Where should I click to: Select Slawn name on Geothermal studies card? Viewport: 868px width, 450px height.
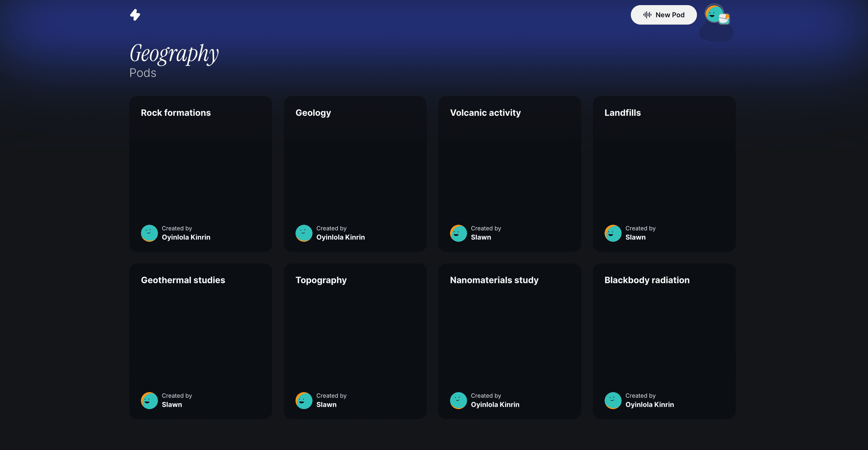click(x=172, y=404)
